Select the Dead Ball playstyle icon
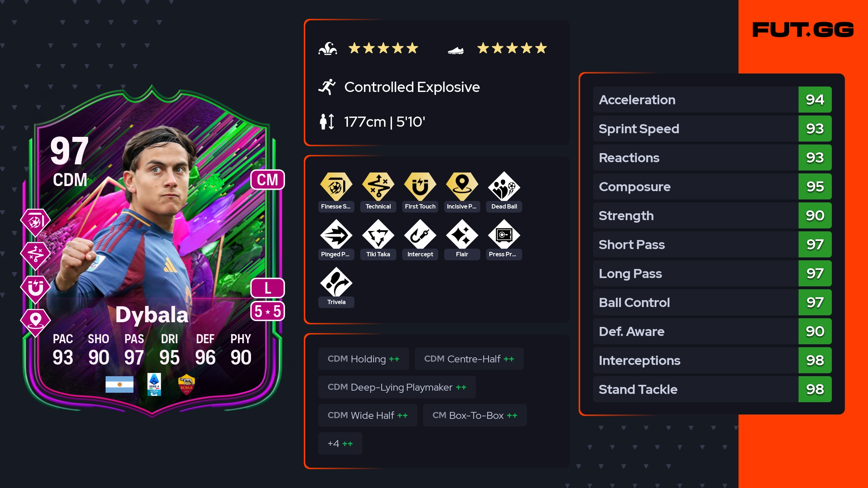 pos(504,186)
